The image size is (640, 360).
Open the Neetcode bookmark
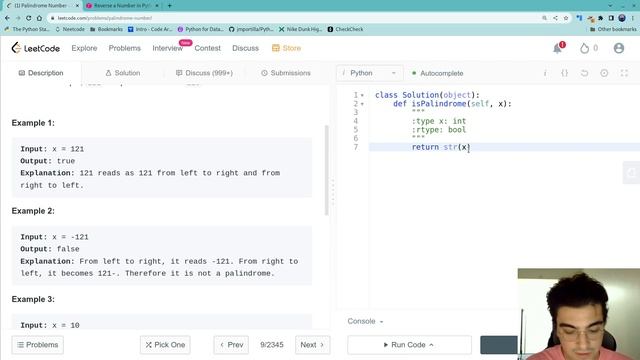pos(70,29)
